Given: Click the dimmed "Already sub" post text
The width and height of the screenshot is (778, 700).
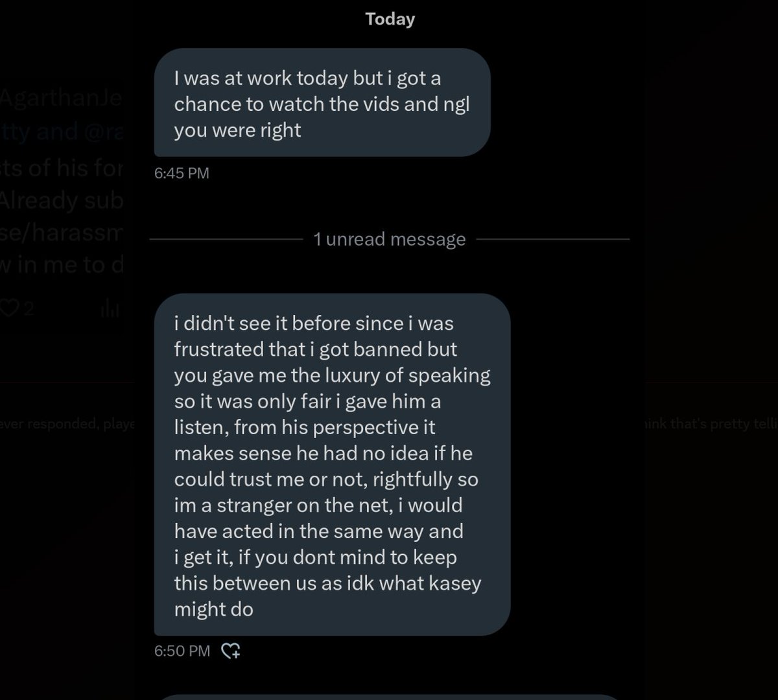Looking at the screenshot, I should 62,201.
